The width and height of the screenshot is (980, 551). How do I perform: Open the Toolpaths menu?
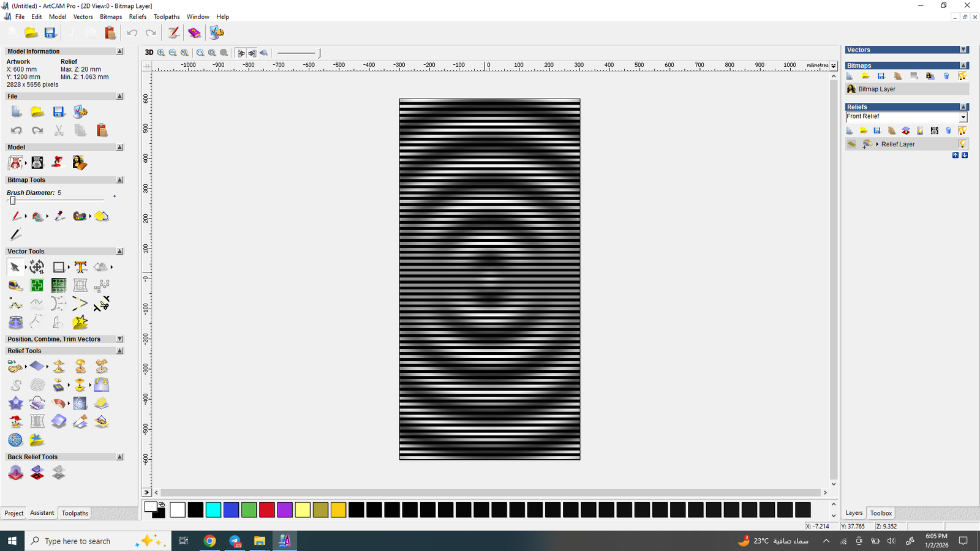coord(166,17)
